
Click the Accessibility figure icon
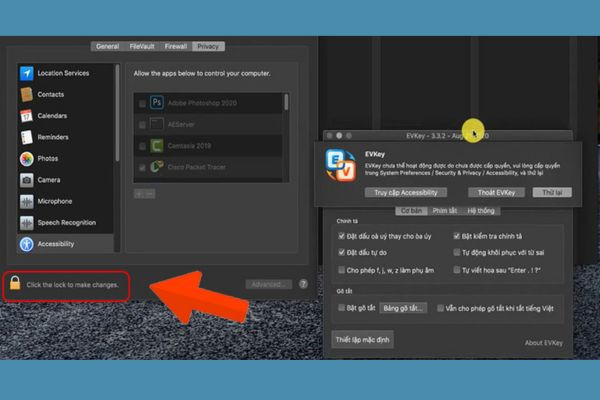[x=27, y=244]
